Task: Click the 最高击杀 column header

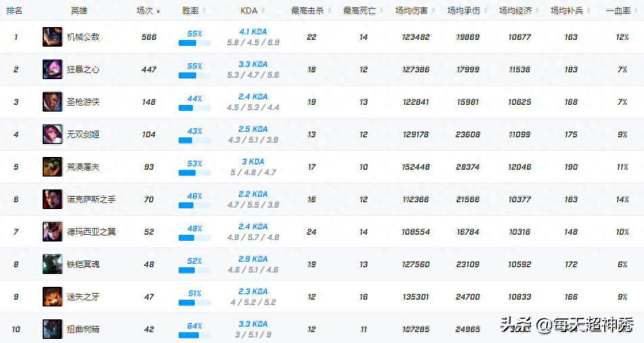Action: (308, 11)
